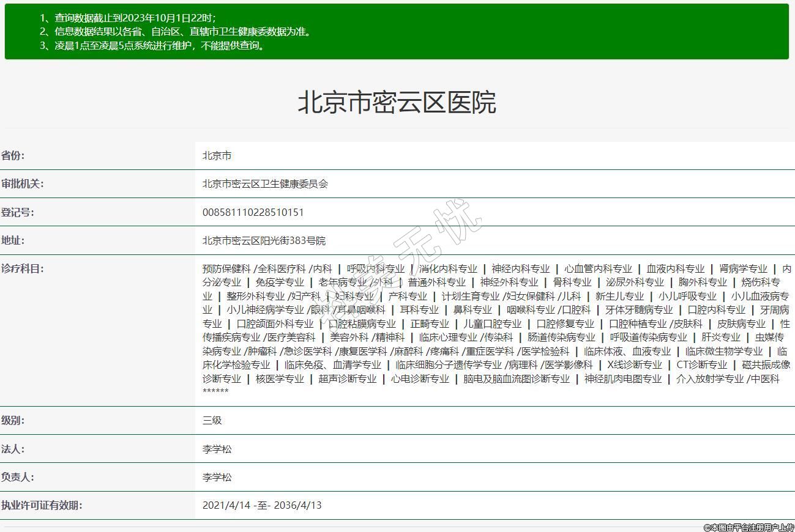Click the 地址 field label
Image resolution: width=795 pixels, height=532 pixels.
pyautogui.click(x=13, y=240)
